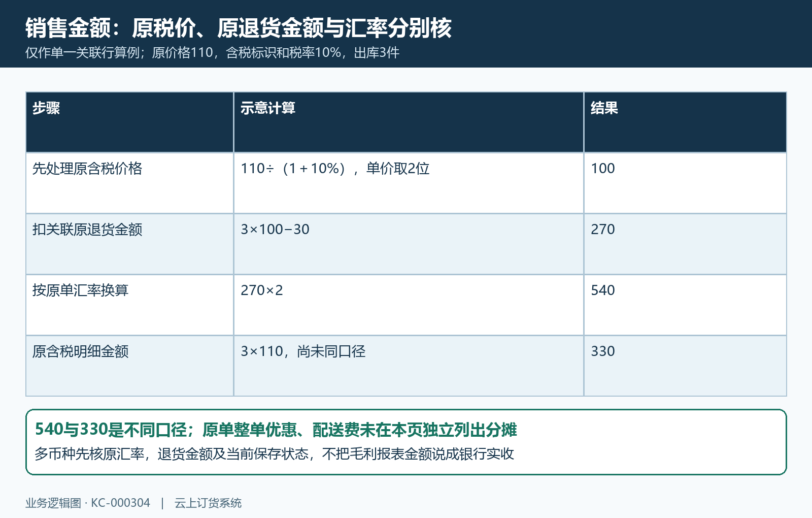Select the 按原单汇率换算 step cell

point(130,305)
